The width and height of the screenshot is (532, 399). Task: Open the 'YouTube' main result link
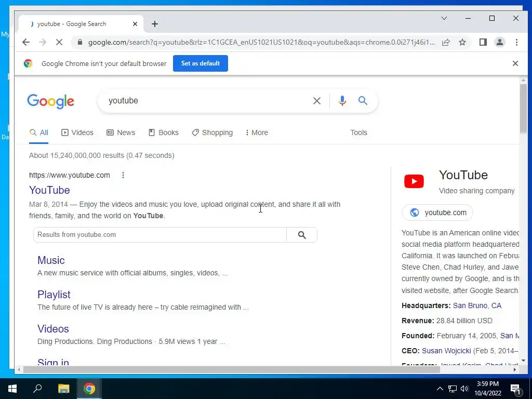pyautogui.click(x=49, y=190)
